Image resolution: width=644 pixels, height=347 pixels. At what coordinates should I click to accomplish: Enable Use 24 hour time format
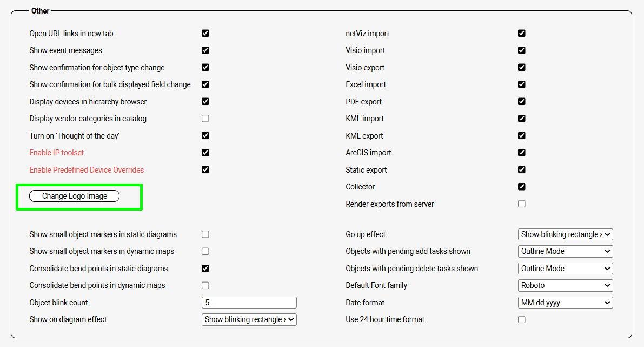click(x=522, y=319)
